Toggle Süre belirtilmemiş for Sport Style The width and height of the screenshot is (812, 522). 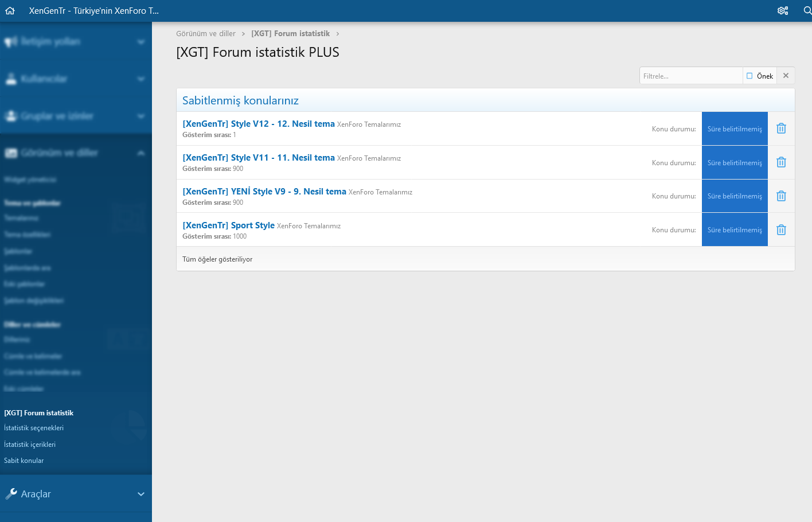[734, 230]
